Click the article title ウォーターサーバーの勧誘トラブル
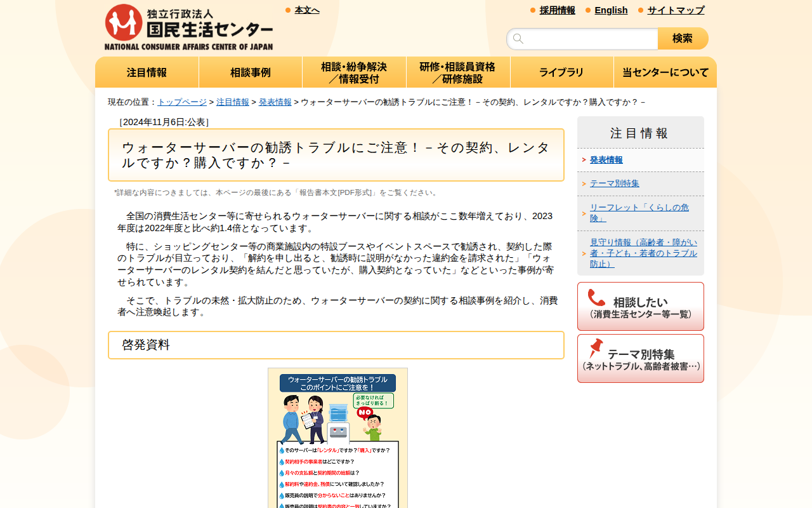Screen dimensions: 812x508 point(336,155)
